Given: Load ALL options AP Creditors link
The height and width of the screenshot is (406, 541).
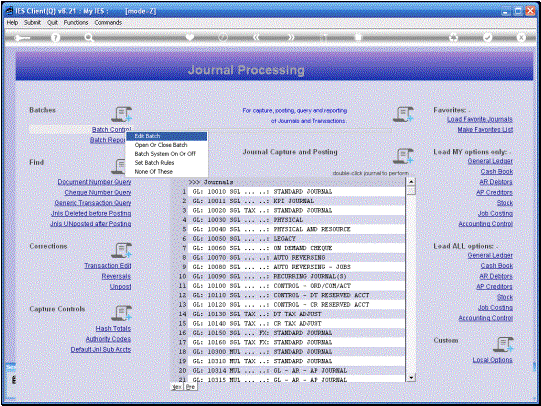Looking at the screenshot, I should [x=494, y=286].
